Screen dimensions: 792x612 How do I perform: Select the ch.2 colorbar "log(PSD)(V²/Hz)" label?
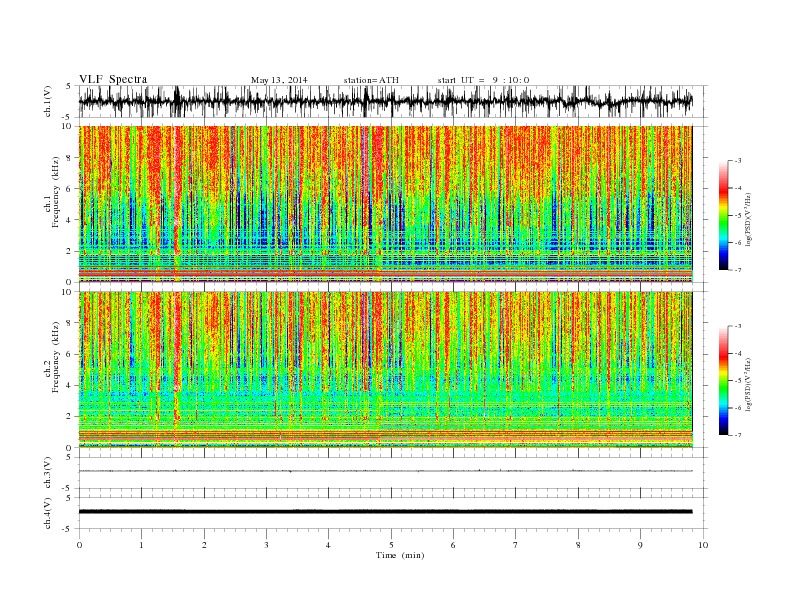[749, 383]
